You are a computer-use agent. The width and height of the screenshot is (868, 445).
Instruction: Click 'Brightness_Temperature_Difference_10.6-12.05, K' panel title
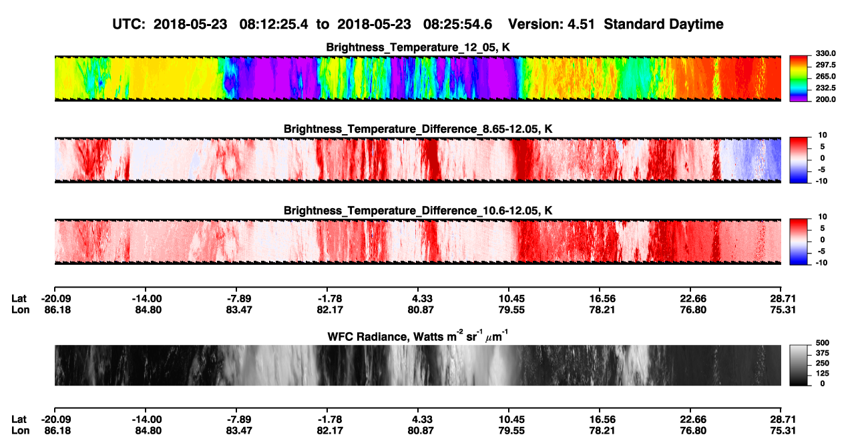[x=418, y=210]
